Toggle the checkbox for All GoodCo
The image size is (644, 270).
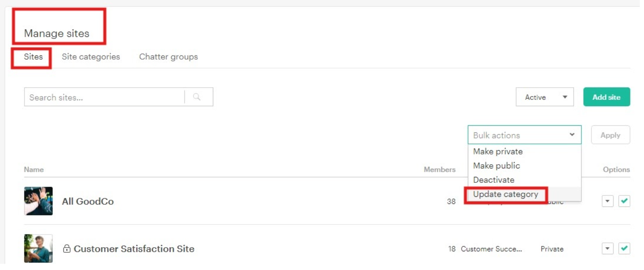(x=624, y=201)
